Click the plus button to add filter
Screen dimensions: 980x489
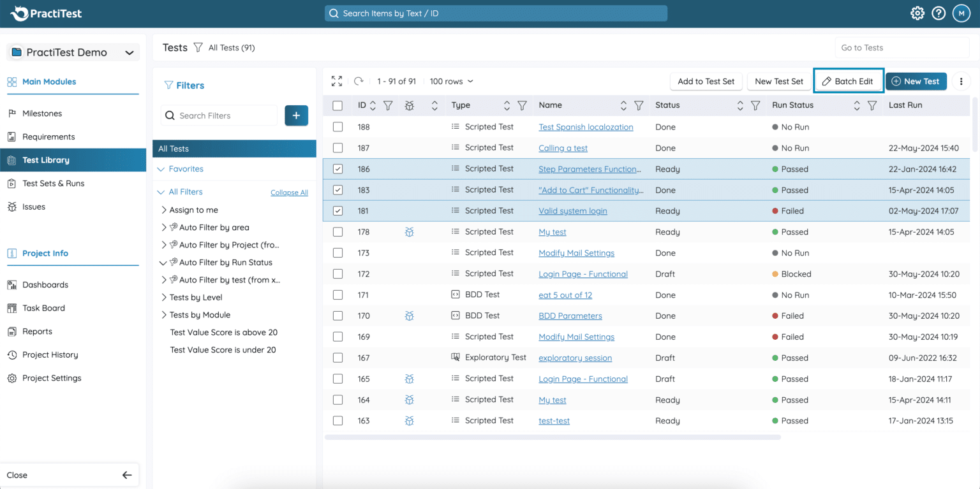click(x=296, y=115)
